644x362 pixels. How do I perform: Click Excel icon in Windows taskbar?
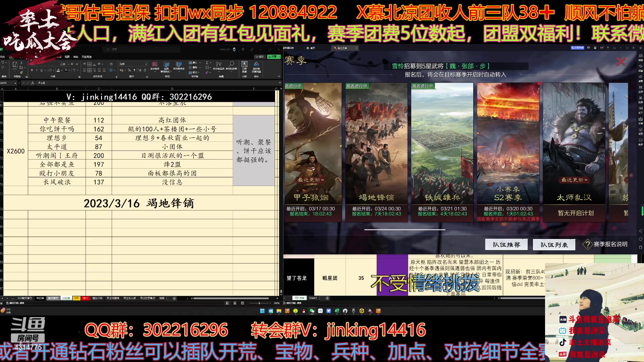(x=337, y=311)
